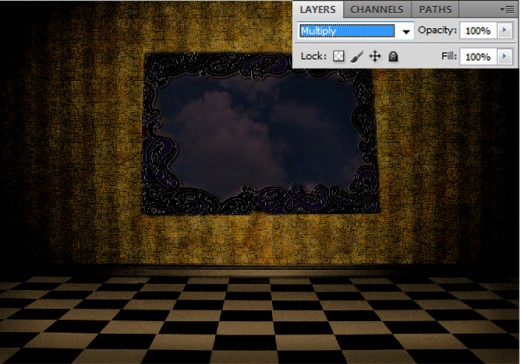Toggle lock transparent pixels
The width and height of the screenshot is (520, 364).
pos(339,56)
